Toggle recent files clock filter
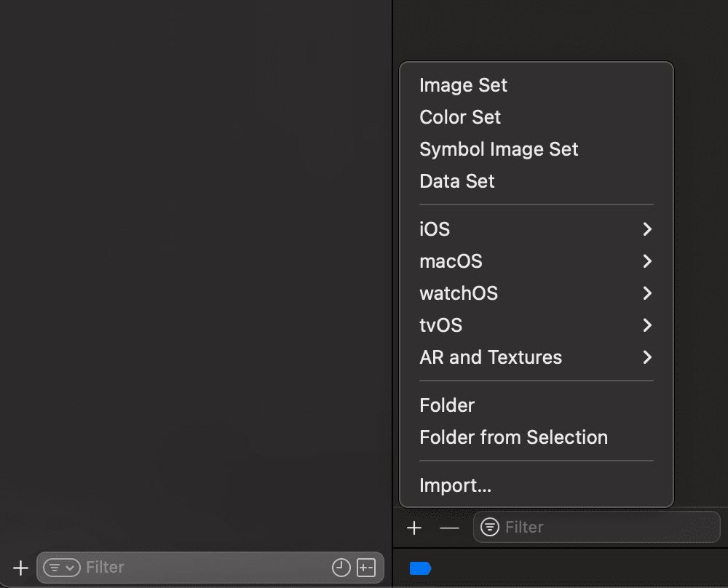The image size is (728, 588). pyautogui.click(x=341, y=568)
